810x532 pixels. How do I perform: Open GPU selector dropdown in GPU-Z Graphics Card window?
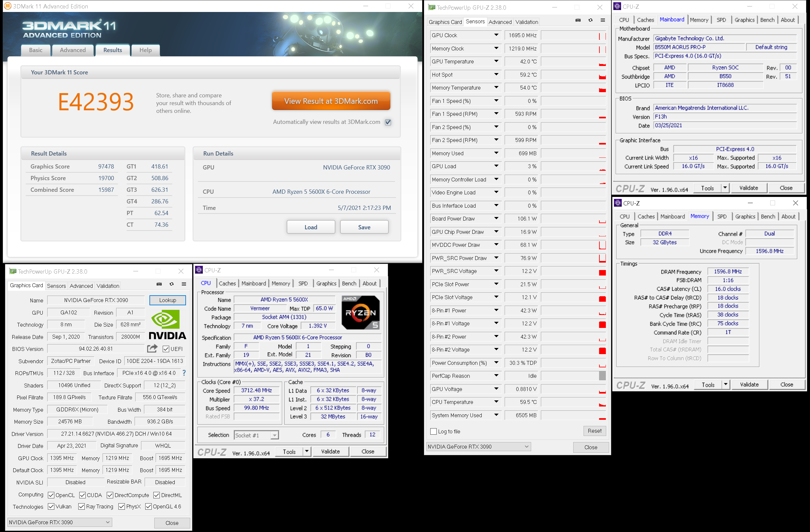click(60, 522)
